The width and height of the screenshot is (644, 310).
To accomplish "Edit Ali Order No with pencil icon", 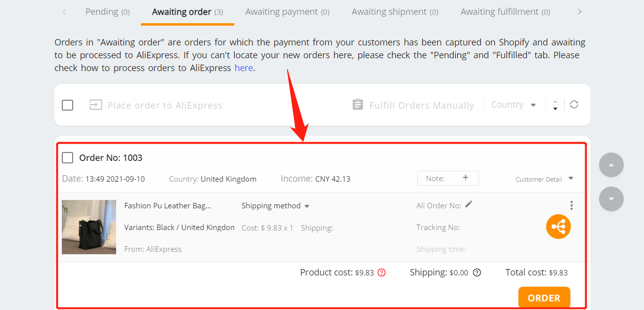I will tap(469, 204).
